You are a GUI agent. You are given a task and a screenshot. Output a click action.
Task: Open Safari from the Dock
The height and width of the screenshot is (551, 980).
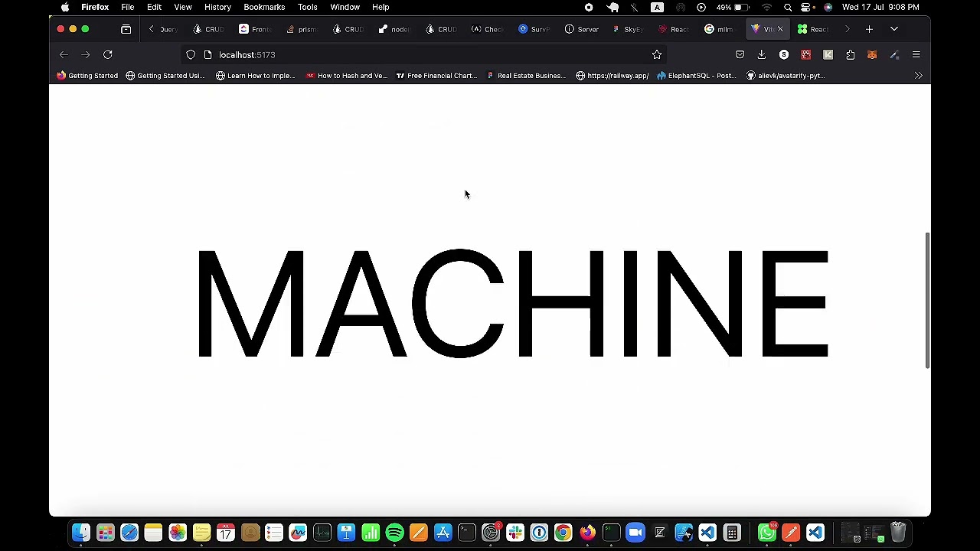pyautogui.click(x=129, y=533)
